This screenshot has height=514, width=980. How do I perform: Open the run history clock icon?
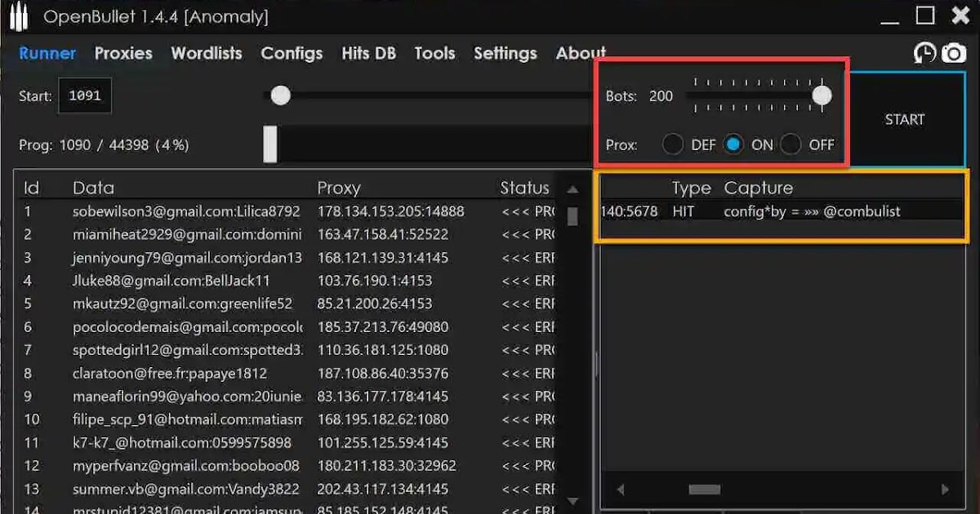pos(924,54)
